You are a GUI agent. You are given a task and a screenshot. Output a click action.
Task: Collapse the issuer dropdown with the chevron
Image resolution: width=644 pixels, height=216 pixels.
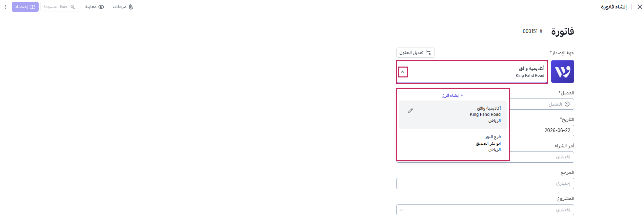tap(403, 72)
